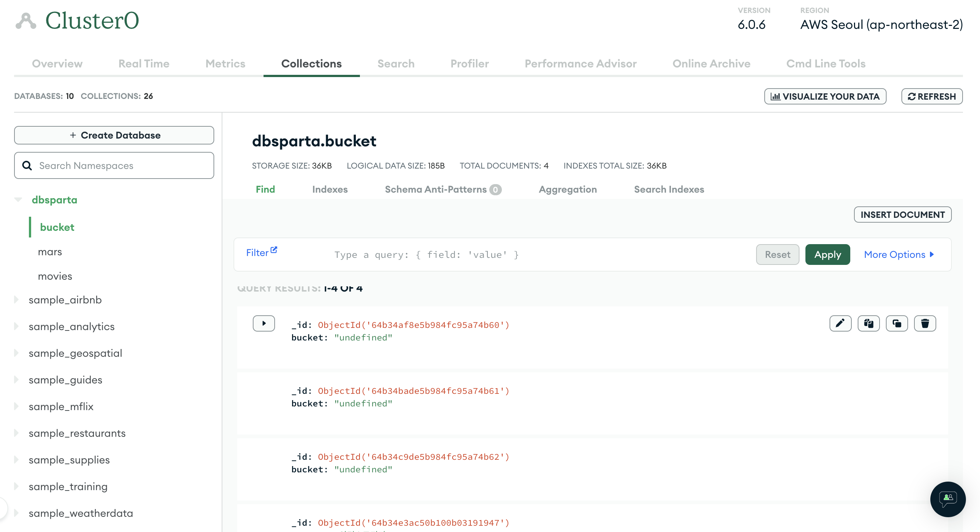Click the Create Database button

pos(114,135)
